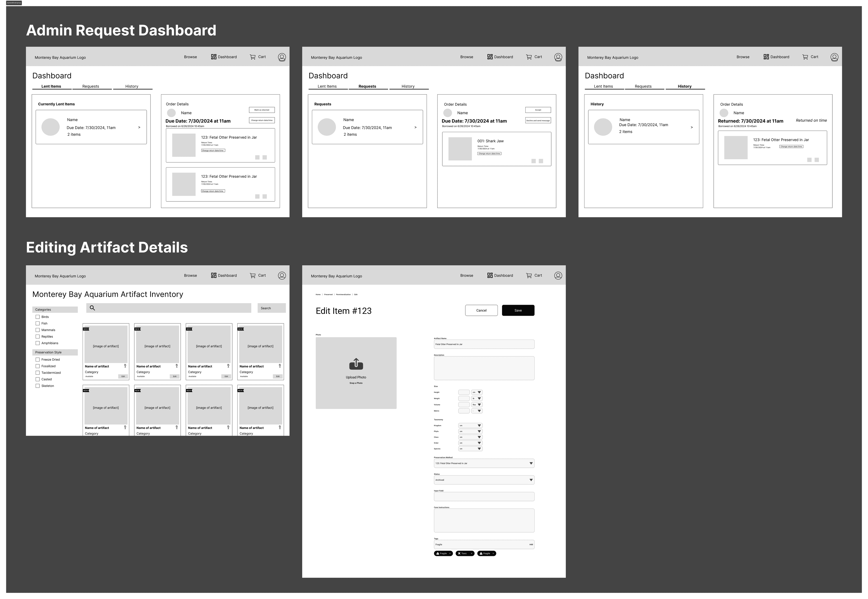This screenshot has height=599, width=868.
Task: Check the Birds category checkbox
Action: tap(38, 317)
